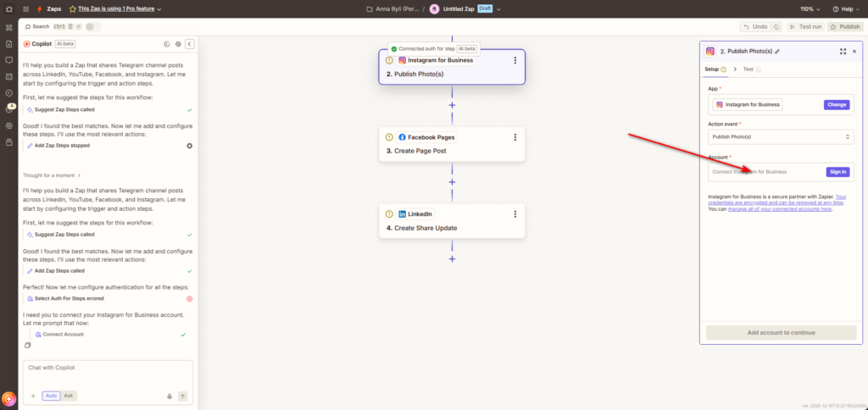Collapse the Copilot panel
The height and width of the screenshot is (410, 868).
(190, 44)
